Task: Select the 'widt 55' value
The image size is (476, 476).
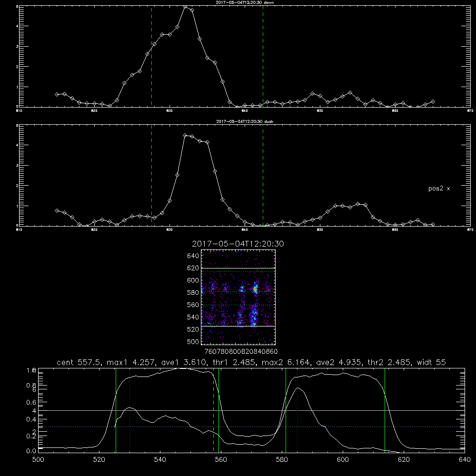Action: 431,362
